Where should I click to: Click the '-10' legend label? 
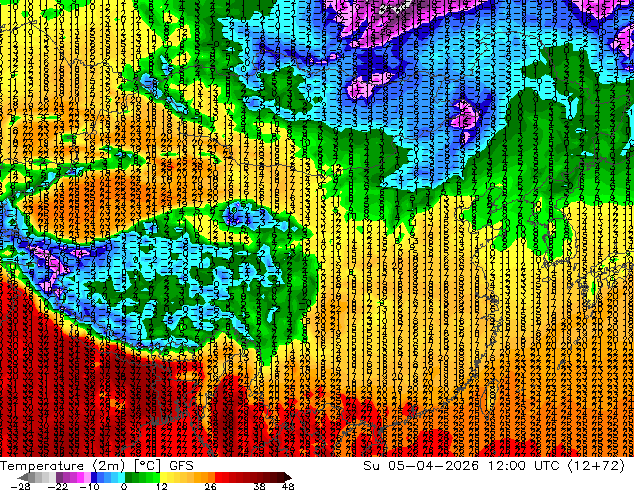[89, 486]
